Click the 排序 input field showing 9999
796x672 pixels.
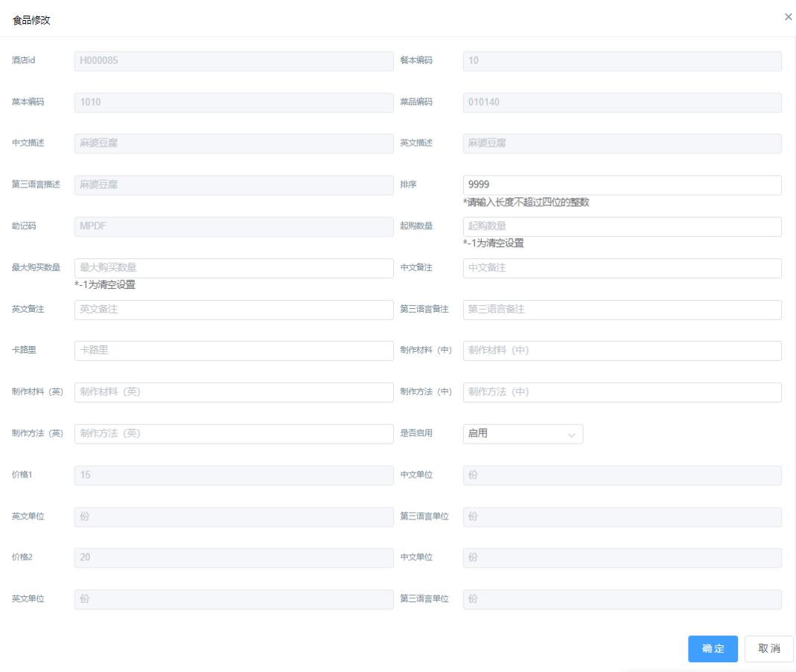pos(622,185)
